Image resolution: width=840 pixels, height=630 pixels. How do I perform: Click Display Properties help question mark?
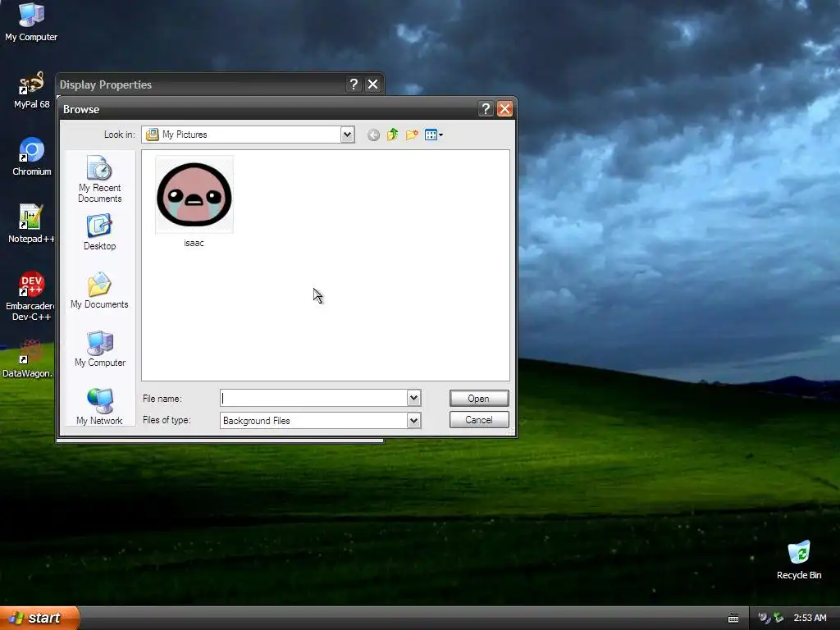(x=354, y=84)
